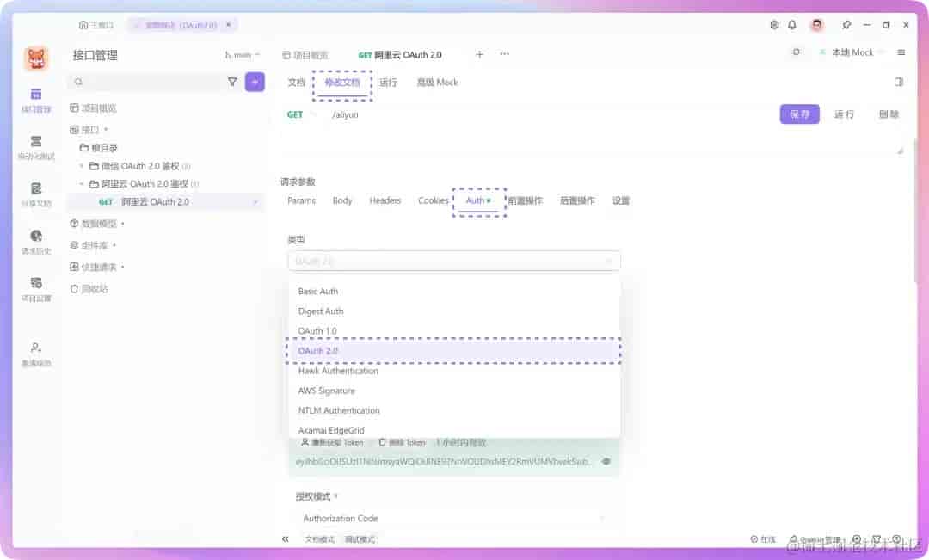The width and height of the screenshot is (929, 560).
Task: Select Basic Auth from the list
Action: coord(454,291)
